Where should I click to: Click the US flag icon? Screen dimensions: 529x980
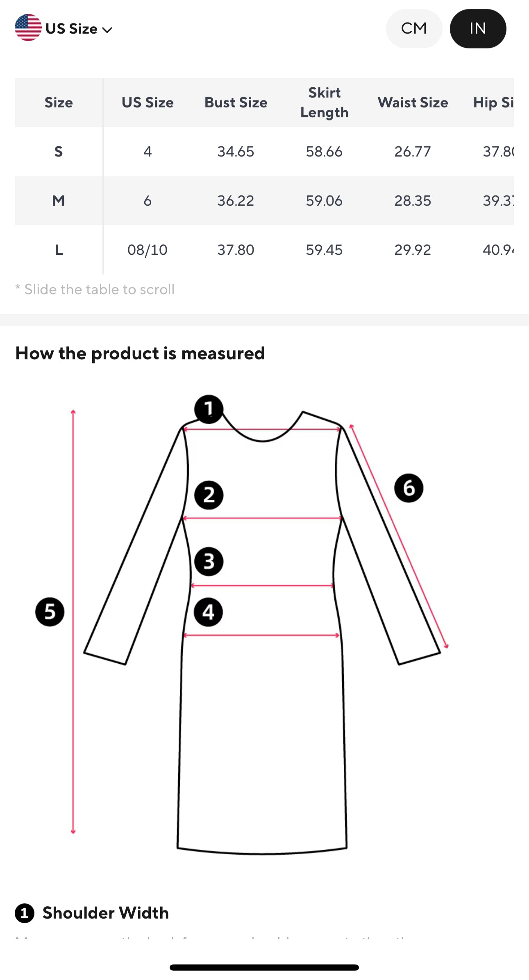[28, 28]
